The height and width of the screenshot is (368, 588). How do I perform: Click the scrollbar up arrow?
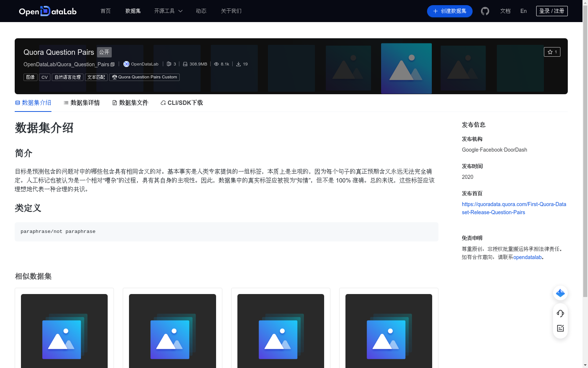coord(585,3)
